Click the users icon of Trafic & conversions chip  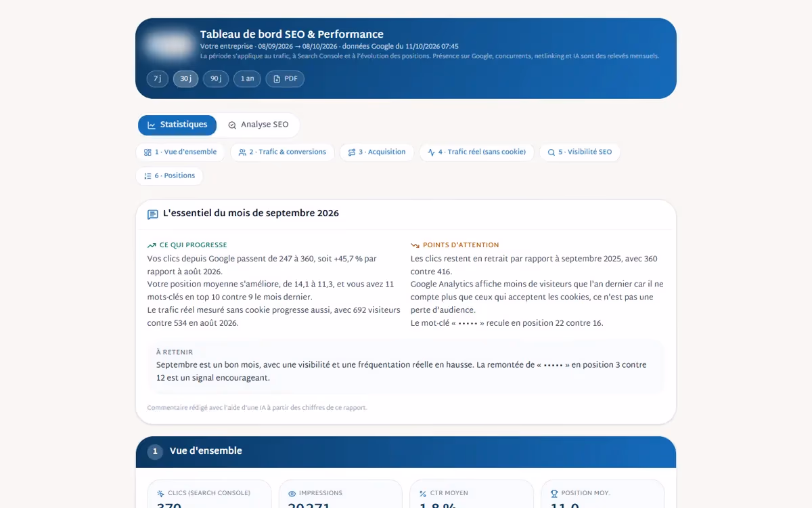(x=242, y=152)
